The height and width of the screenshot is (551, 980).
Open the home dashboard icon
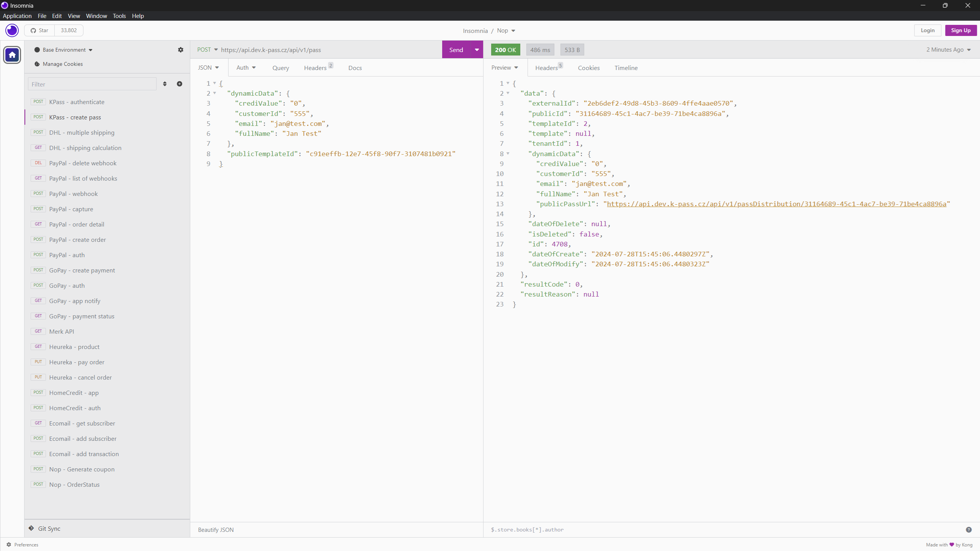(12, 55)
